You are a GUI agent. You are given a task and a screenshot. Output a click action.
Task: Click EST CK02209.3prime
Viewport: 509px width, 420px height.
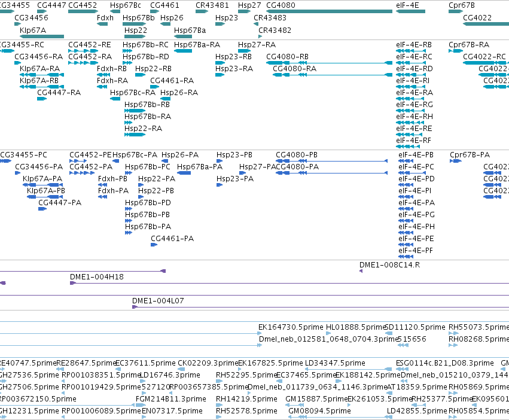coord(208,363)
